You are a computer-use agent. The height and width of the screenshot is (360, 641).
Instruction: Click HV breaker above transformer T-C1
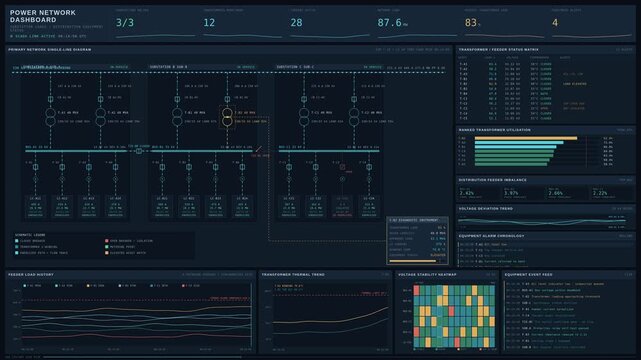pyautogui.click(x=304, y=99)
